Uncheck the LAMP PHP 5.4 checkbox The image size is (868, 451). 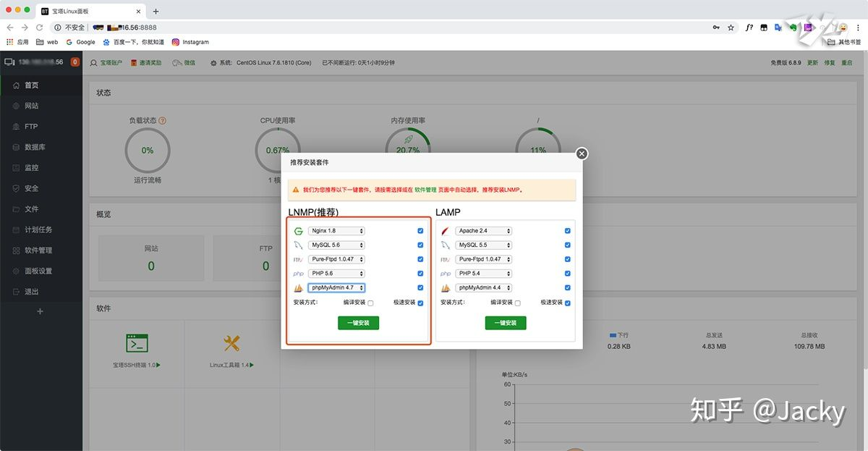(568, 274)
